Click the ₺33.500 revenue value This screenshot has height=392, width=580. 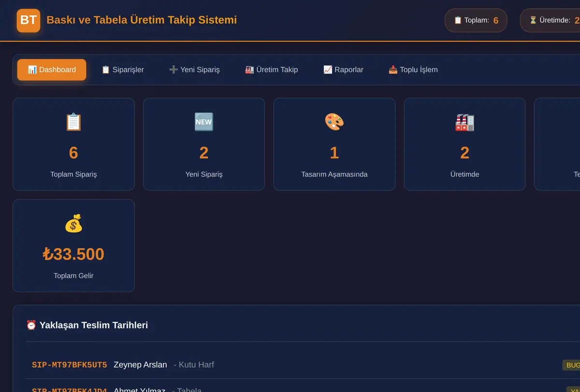pos(73,254)
